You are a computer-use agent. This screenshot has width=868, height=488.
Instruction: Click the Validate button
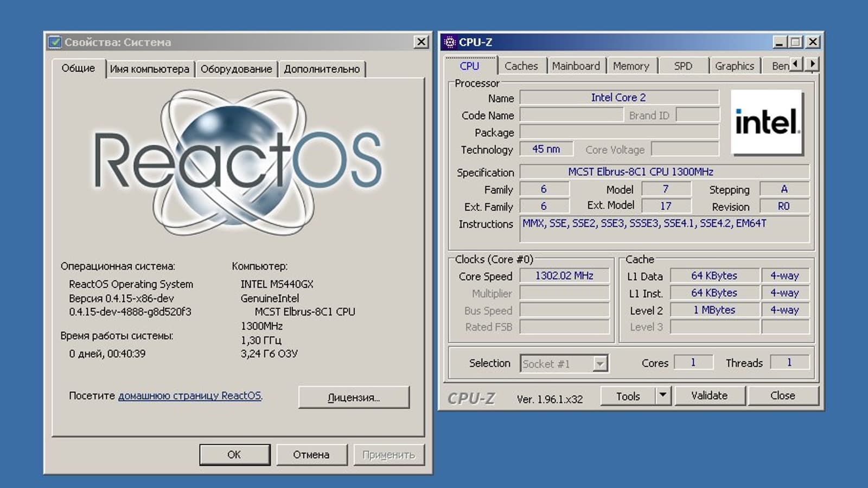[709, 396]
